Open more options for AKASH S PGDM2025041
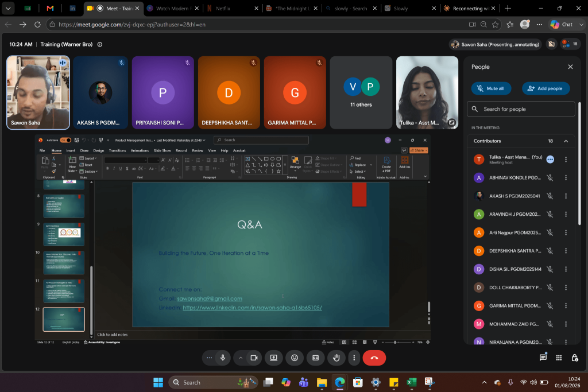Screen dimensions: 588x392 [566, 196]
